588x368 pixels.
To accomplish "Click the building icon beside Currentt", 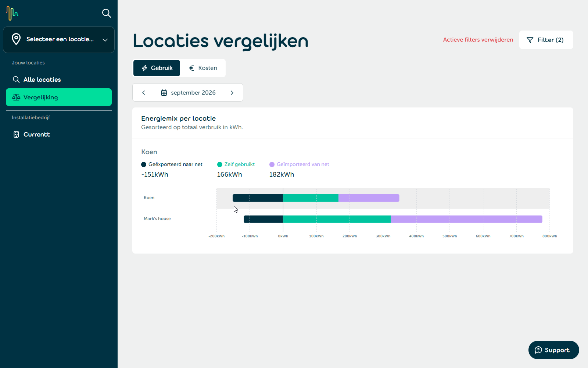I will click(16, 134).
